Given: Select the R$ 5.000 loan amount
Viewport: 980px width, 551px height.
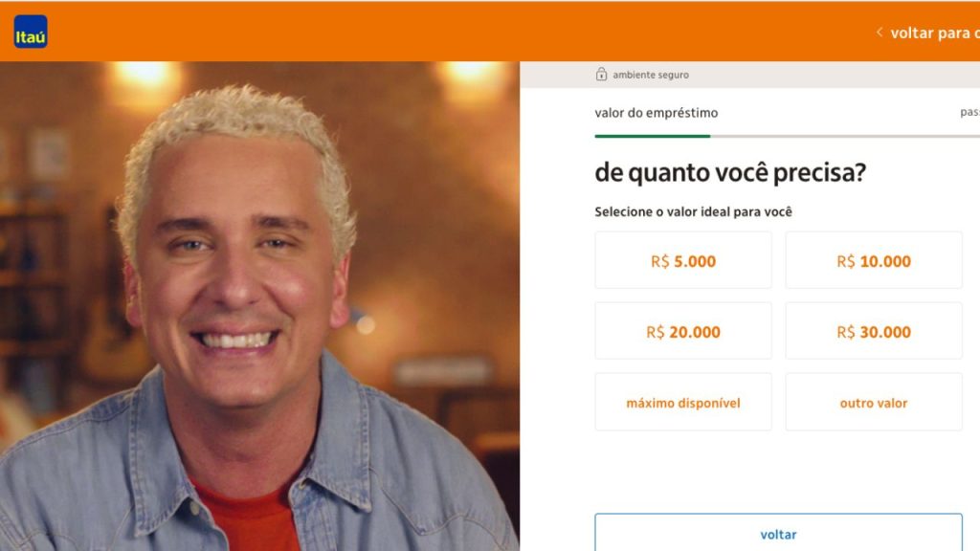Looking at the screenshot, I should tap(683, 260).
